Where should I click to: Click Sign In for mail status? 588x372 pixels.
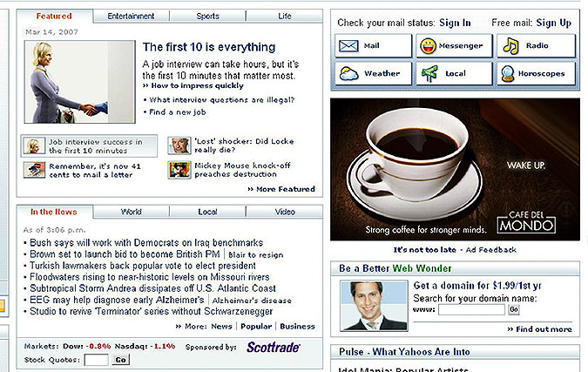click(x=455, y=23)
